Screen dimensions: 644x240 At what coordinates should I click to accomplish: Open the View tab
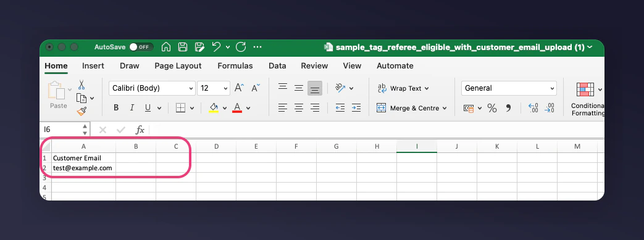tap(352, 65)
